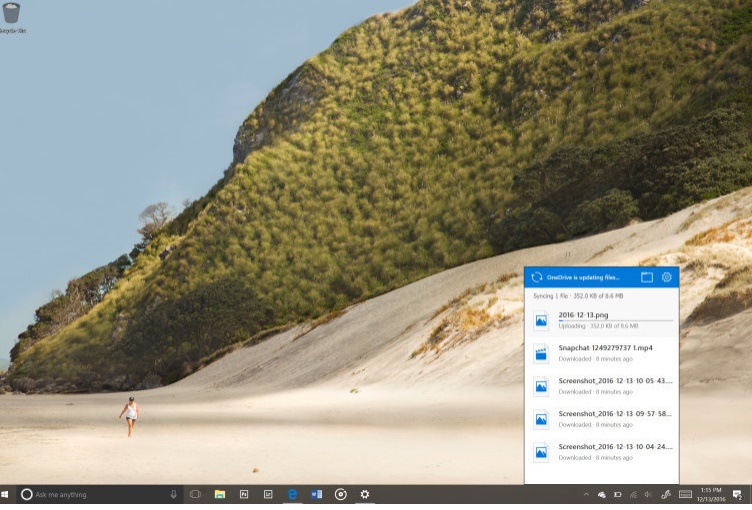
Task: Expand hidden system tray icons chevron
Action: 586,495
